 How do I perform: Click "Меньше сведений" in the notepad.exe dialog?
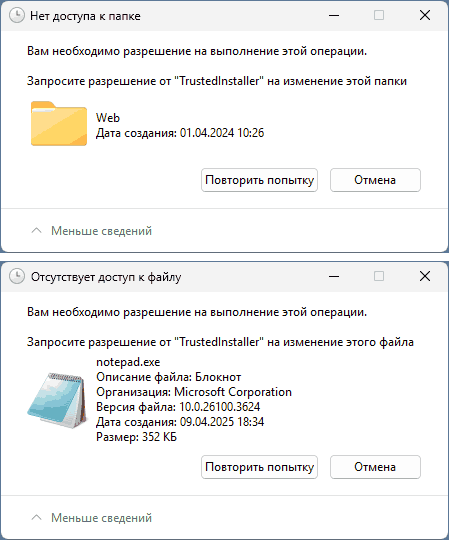point(101,518)
